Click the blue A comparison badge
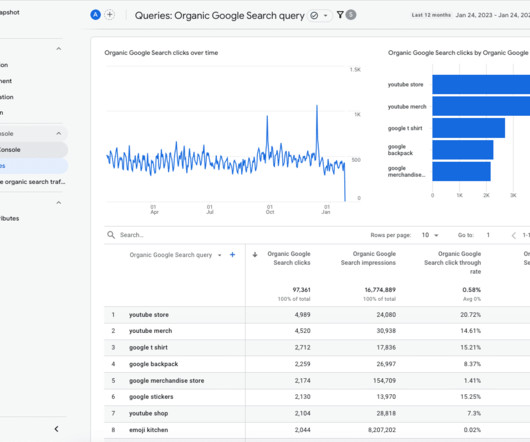530x442 pixels. 96,15
